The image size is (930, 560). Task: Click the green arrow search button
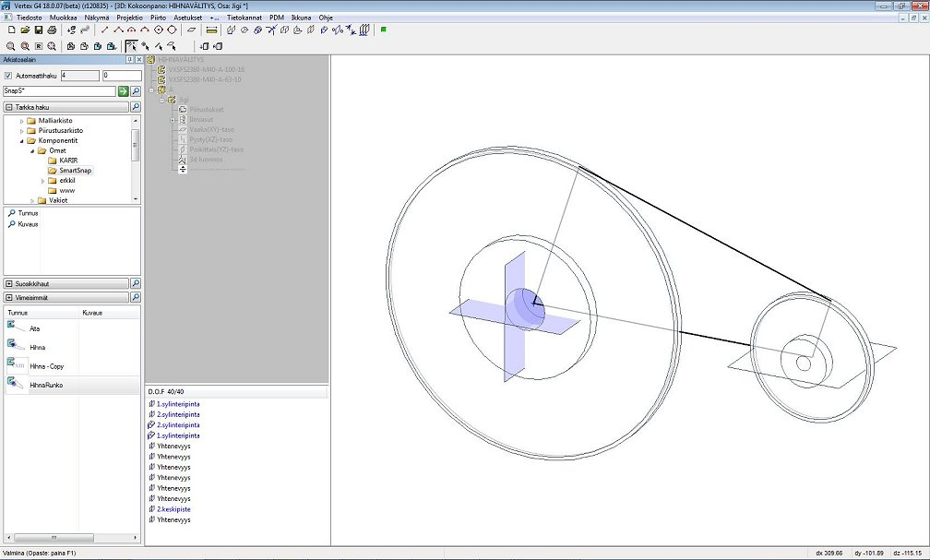123,91
